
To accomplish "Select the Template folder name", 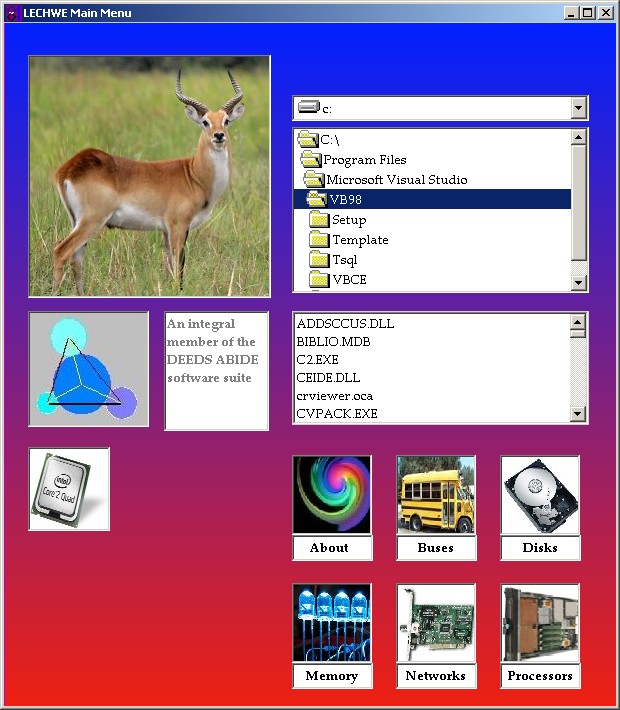I will [x=360, y=240].
